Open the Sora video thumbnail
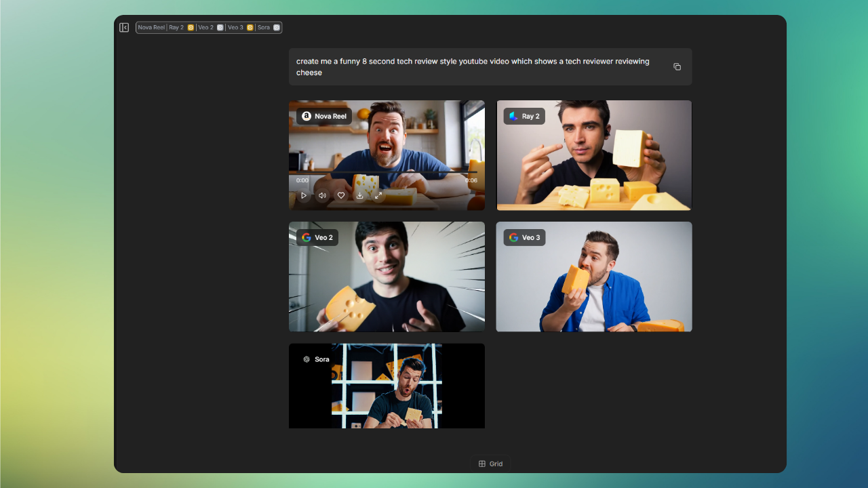 coord(387,386)
